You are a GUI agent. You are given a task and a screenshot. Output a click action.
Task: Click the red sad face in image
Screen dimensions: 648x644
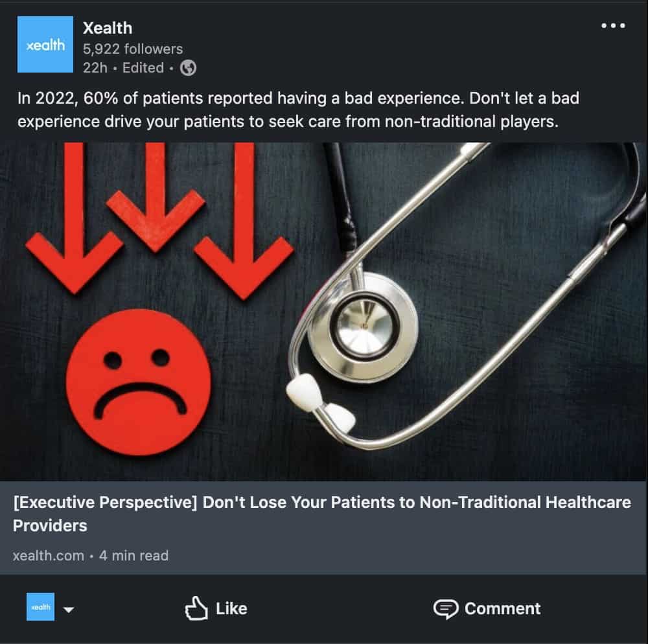(x=138, y=382)
